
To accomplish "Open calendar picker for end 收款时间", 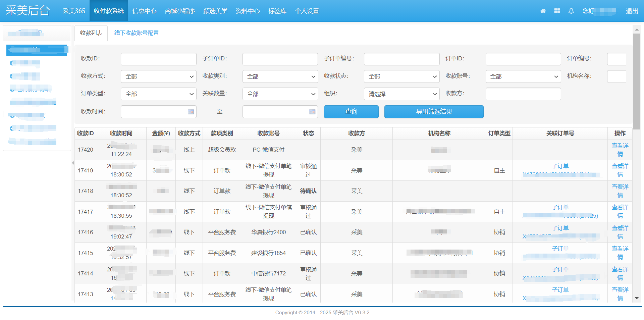I will coord(312,112).
